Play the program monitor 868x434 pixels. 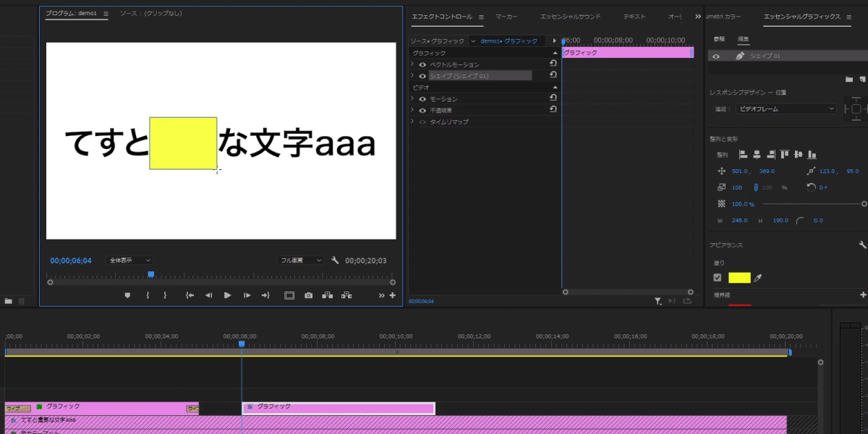(x=228, y=295)
